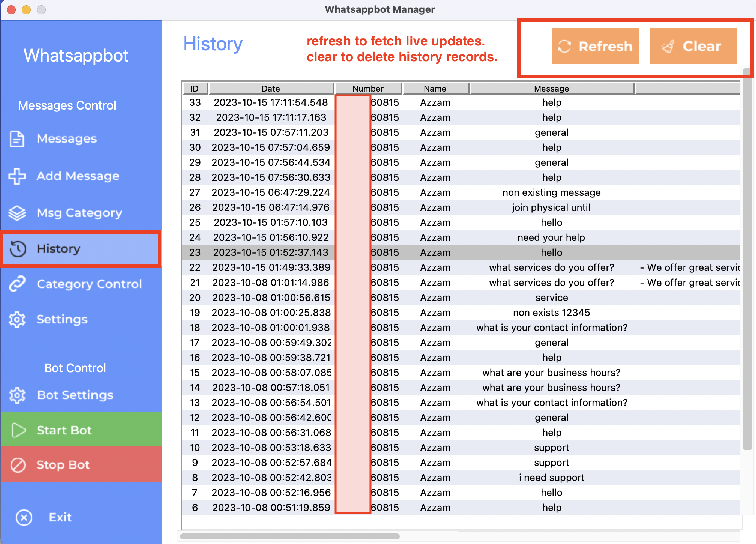The width and height of the screenshot is (756, 544).
Task: Open the Msg Category page
Action: tap(81, 213)
